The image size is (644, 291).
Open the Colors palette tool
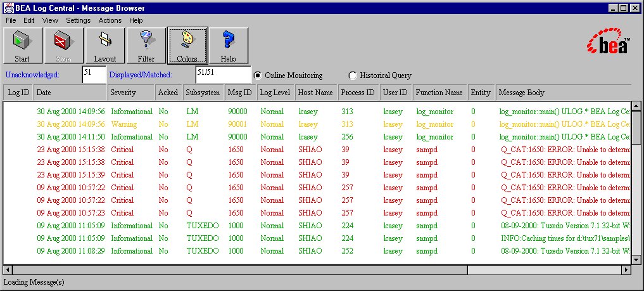point(187,46)
